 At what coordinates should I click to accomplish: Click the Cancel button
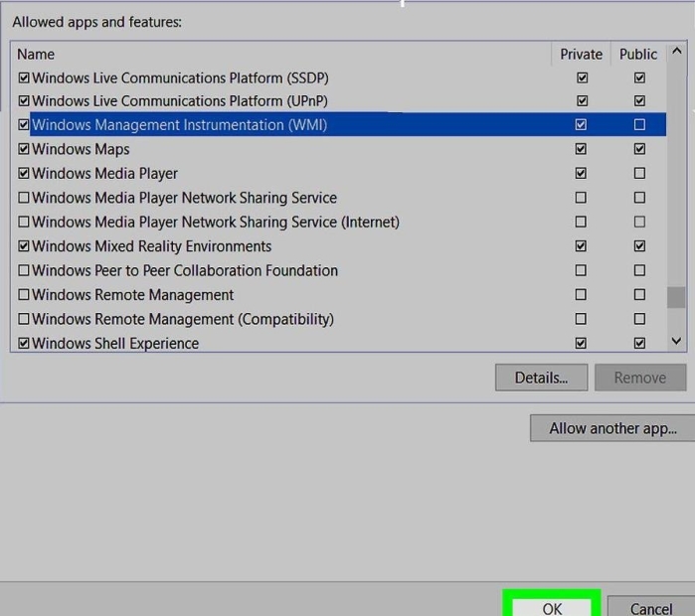(651, 608)
